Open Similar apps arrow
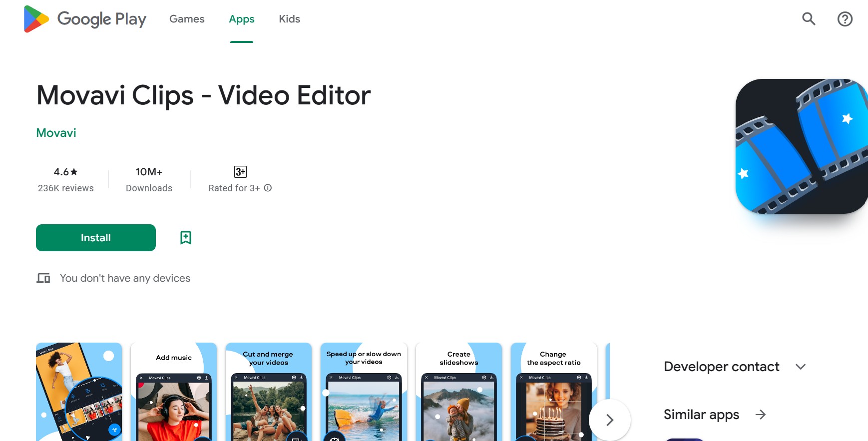868x441 pixels. click(761, 415)
